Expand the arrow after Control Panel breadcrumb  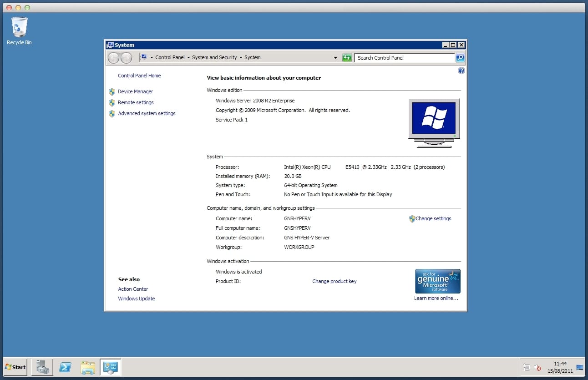[188, 58]
